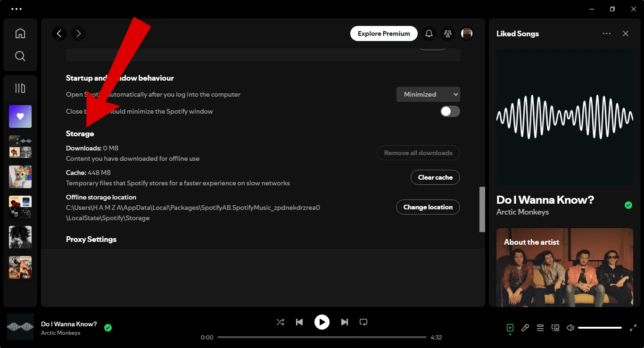Viewport: 644px width, 348px height.
Task: Open Your Library icon
Action: pyautogui.click(x=20, y=88)
